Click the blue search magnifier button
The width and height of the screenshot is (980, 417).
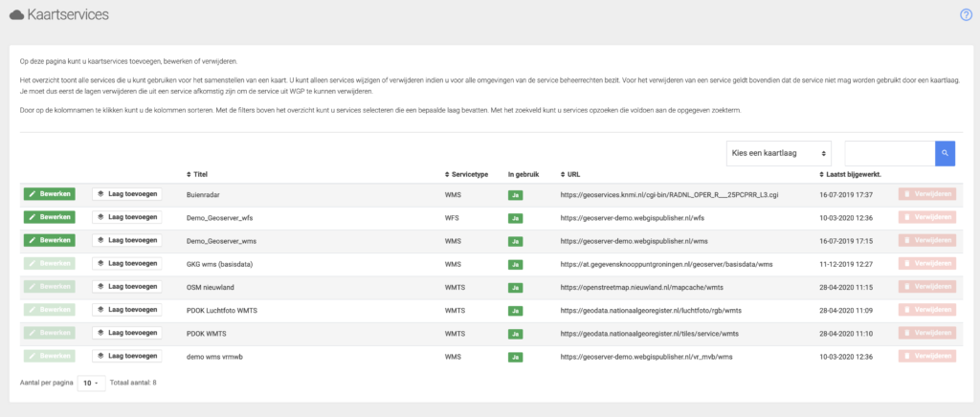(945, 153)
